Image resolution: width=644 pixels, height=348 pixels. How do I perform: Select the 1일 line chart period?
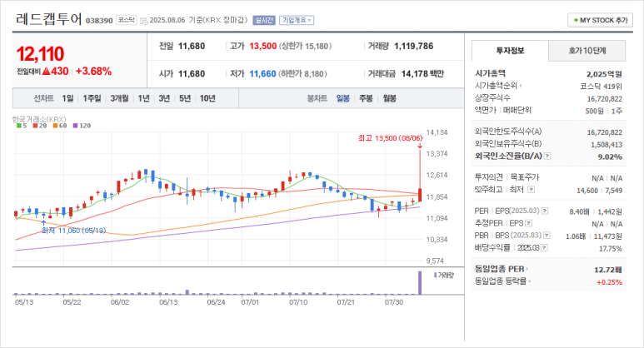(x=67, y=98)
